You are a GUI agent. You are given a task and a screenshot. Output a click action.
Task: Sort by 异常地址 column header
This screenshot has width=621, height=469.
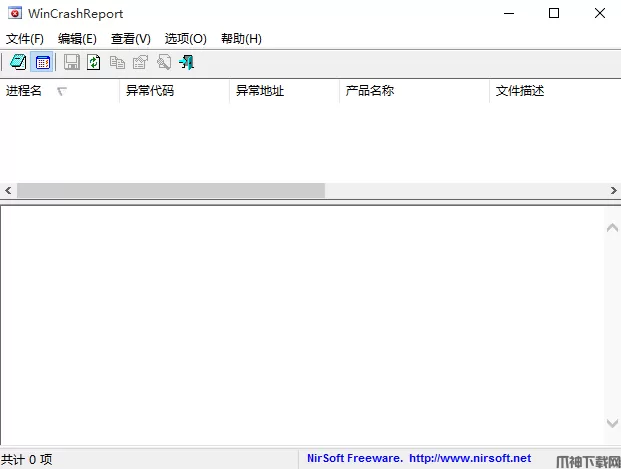click(x=284, y=91)
